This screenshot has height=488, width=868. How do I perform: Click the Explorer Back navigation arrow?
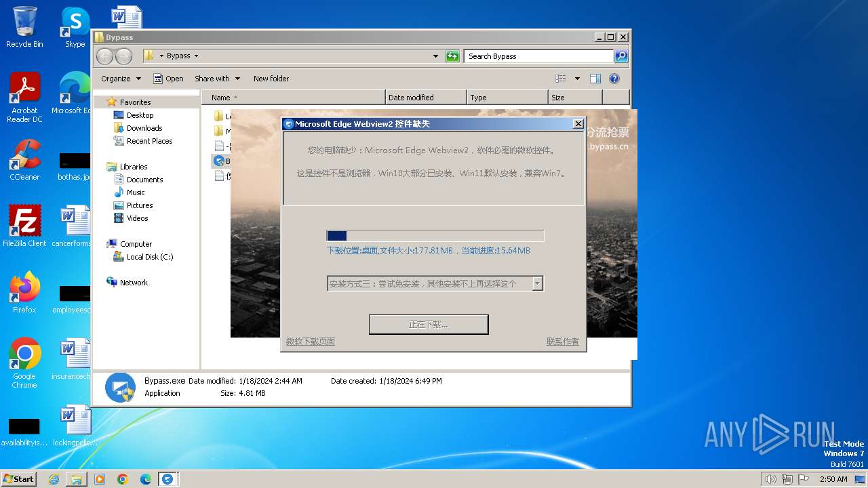(x=104, y=56)
